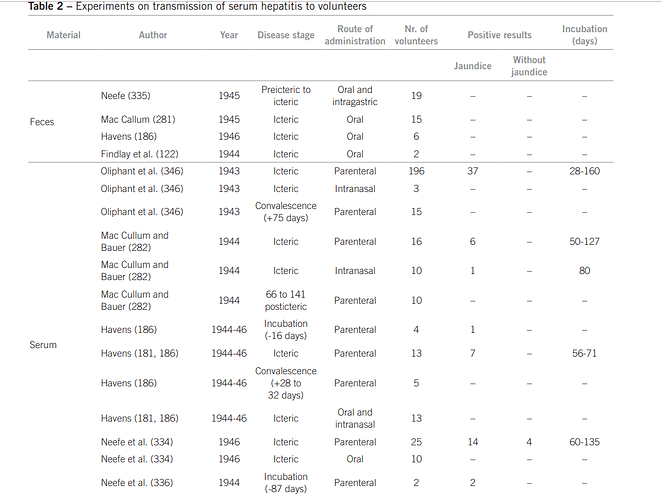Select the Serum material row label
The width and height of the screenshot is (662, 500).
(x=43, y=345)
